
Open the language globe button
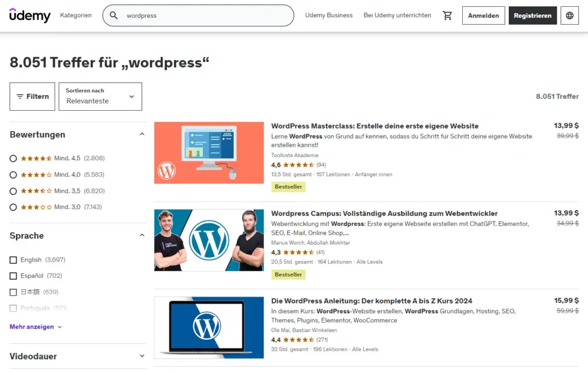click(x=570, y=15)
